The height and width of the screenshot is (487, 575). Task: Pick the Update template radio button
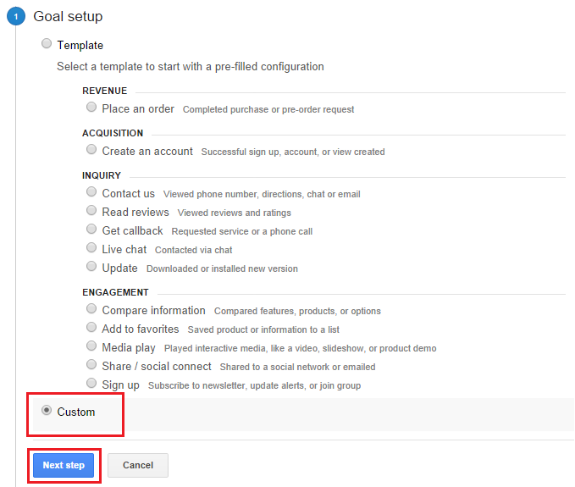pyautogui.click(x=91, y=266)
